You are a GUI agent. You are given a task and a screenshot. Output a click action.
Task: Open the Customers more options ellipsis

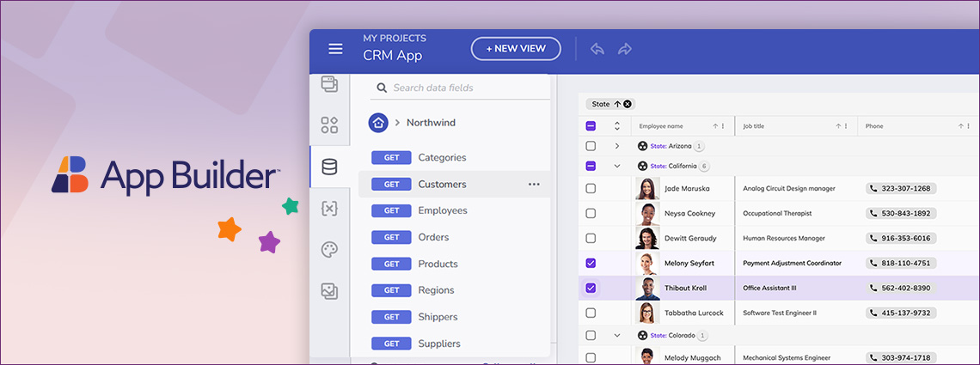pyautogui.click(x=534, y=184)
